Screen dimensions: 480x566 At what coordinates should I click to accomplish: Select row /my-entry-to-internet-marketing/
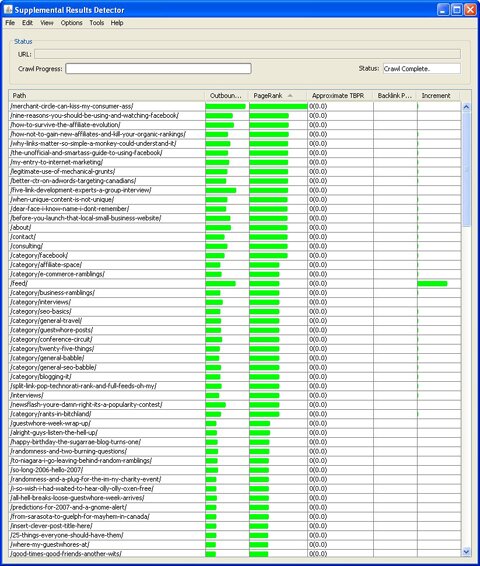pos(235,162)
